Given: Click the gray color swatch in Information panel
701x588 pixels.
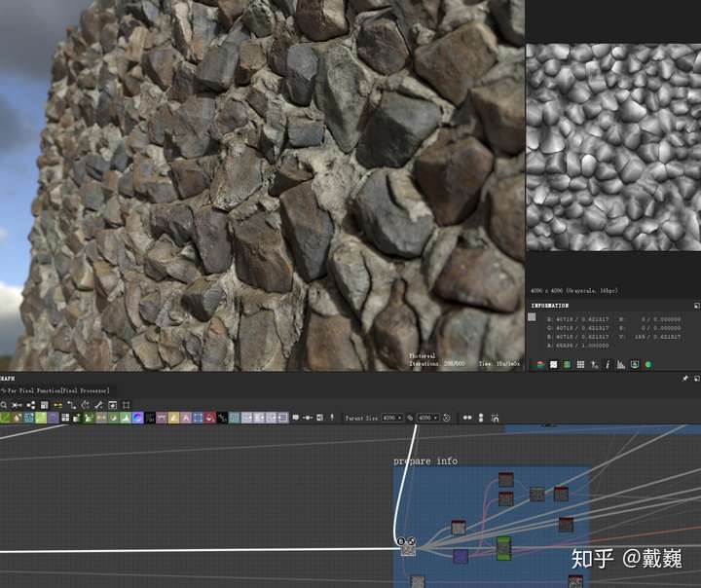Looking at the screenshot, I should 532,316.
